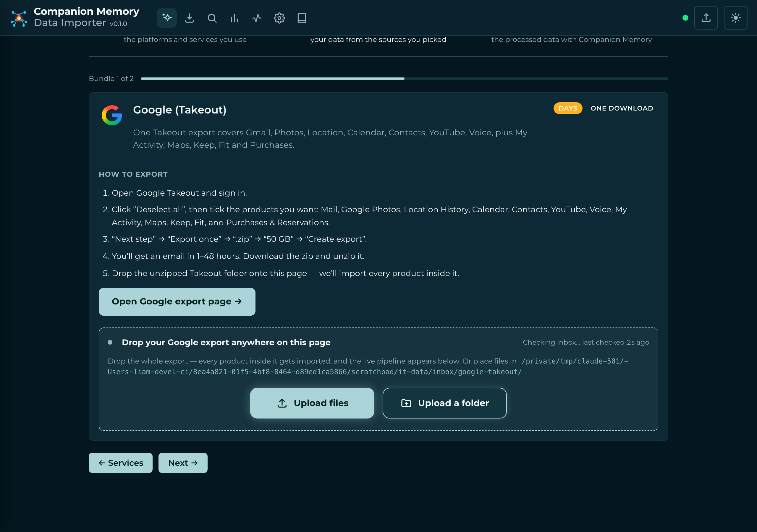Viewport: 757px width, 532px height.
Task: Click step 5 about dropping the unzipped Takeout folder
Action: coord(286,273)
